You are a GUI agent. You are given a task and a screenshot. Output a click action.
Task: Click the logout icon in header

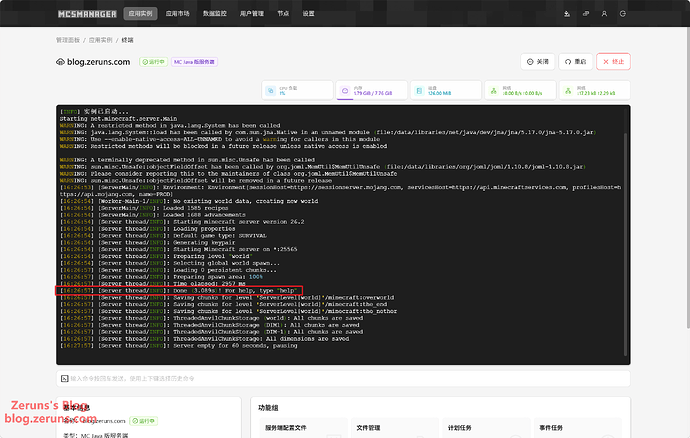pyautogui.click(x=623, y=14)
